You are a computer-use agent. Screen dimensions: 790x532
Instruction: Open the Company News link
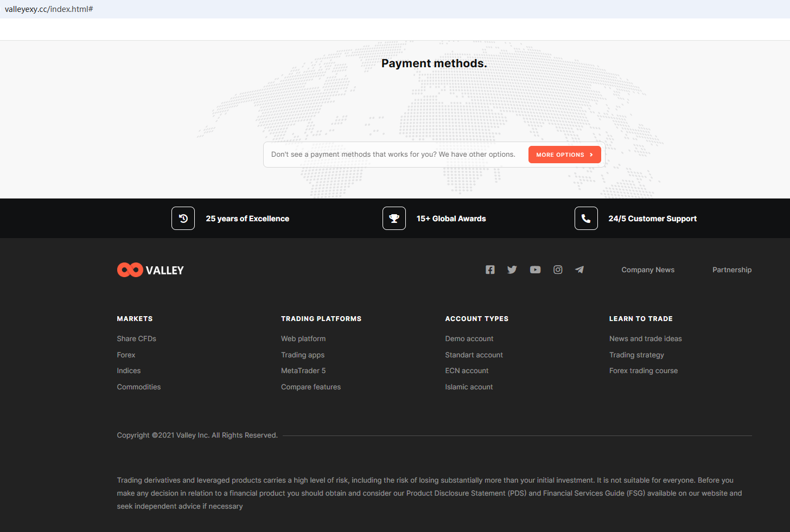pos(648,270)
